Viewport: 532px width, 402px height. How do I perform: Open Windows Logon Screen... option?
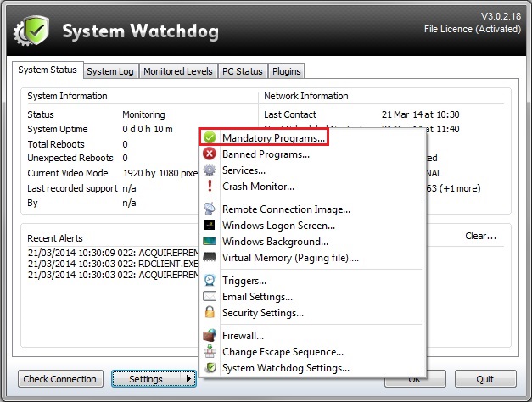(312, 226)
